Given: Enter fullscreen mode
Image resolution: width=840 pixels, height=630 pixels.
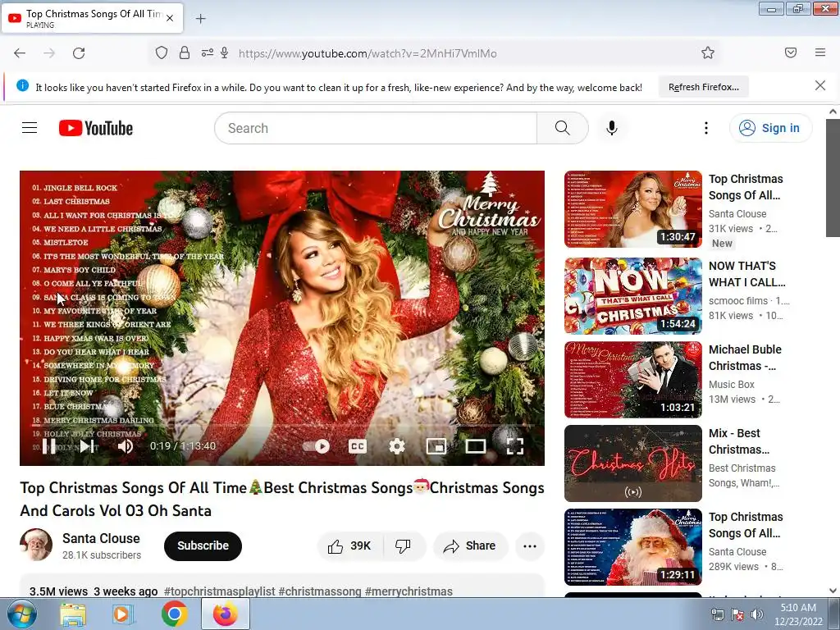Looking at the screenshot, I should (x=515, y=446).
